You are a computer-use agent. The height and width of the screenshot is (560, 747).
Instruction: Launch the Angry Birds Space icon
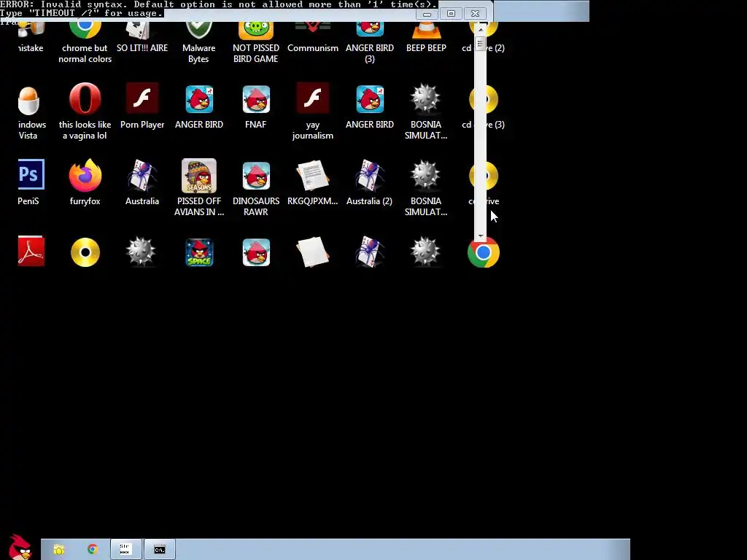(199, 252)
